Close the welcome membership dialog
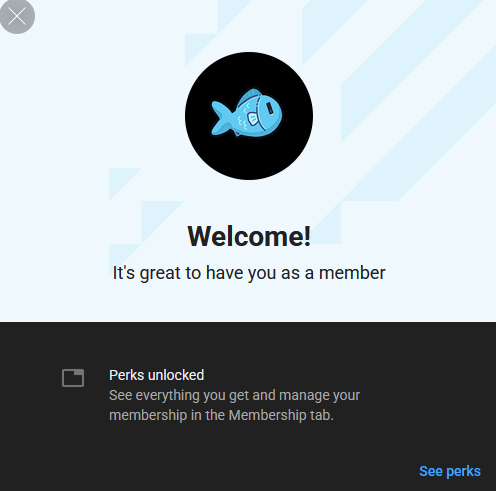Screen dimensions: 496x491 (x=17, y=16)
